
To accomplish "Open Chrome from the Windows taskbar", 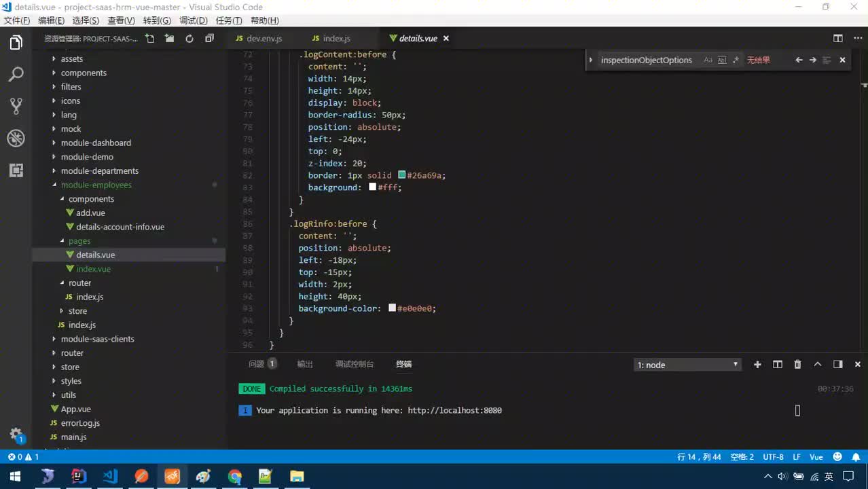I will pos(235,476).
